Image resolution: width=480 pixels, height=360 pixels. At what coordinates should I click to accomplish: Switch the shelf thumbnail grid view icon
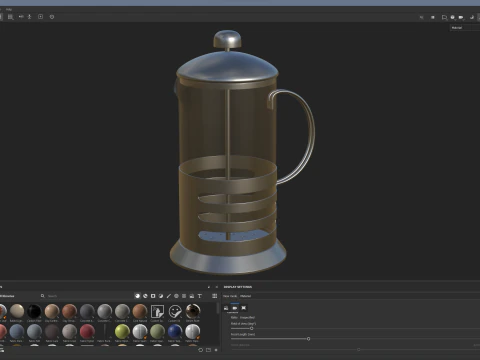(215, 296)
